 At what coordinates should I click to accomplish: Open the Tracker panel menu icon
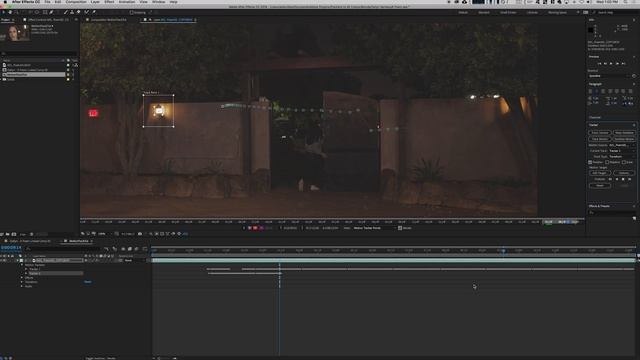[634, 125]
